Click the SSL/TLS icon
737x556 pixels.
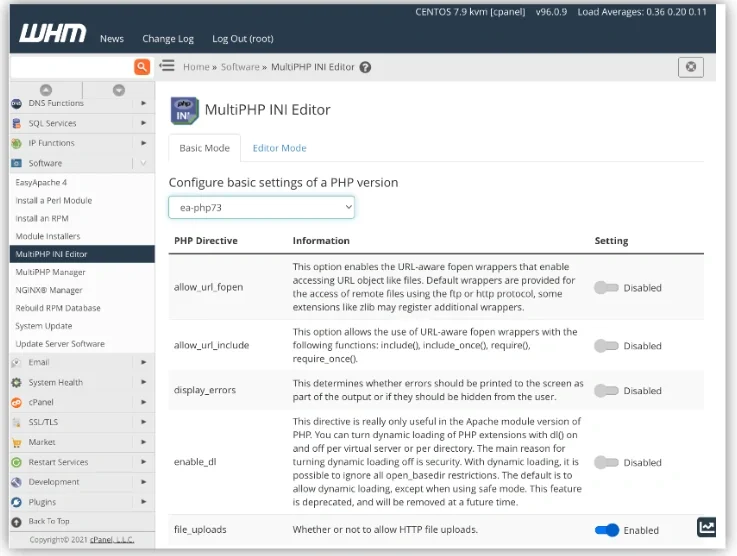tap(16, 422)
